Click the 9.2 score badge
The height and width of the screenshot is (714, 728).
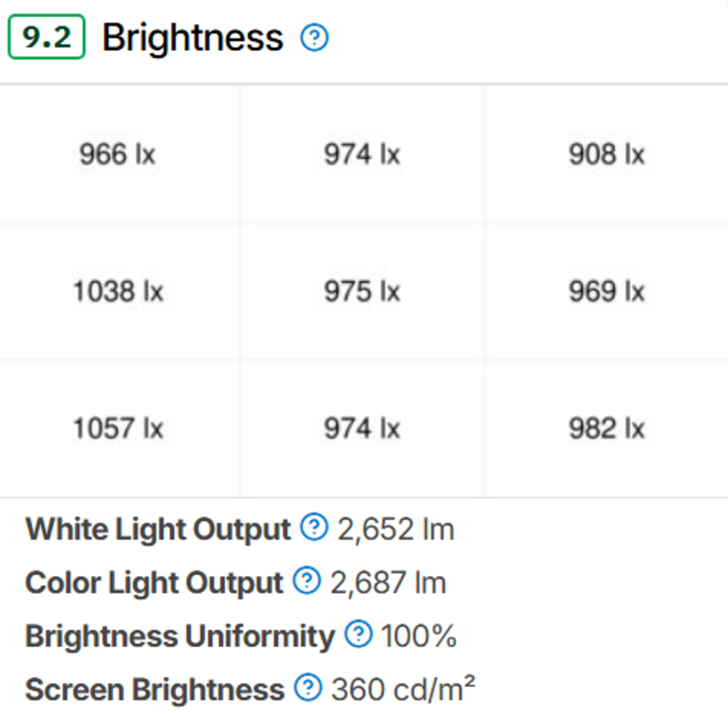(46, 37)
